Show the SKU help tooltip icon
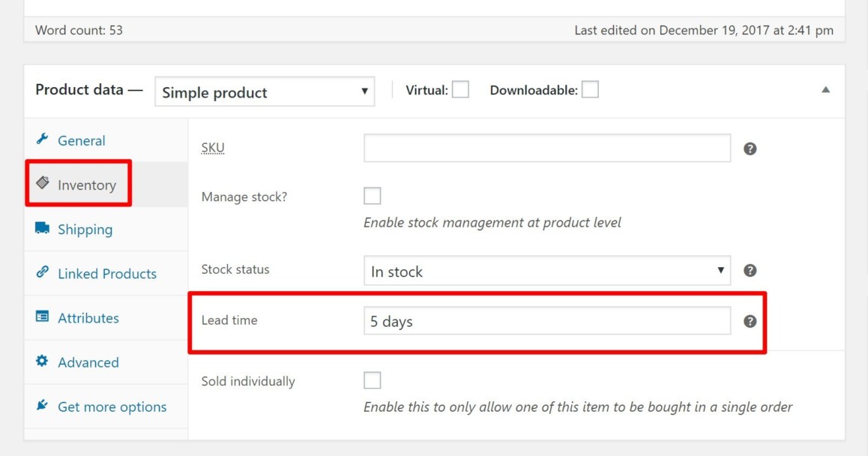This screenshot has width=868, height=456. [x=750, y=148]
